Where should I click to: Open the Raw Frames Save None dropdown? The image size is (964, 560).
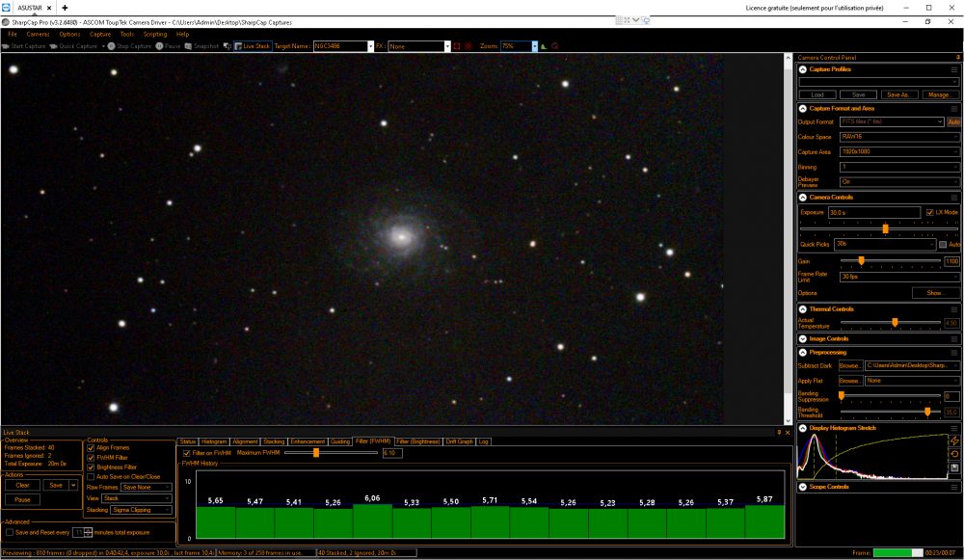(146, 487)
